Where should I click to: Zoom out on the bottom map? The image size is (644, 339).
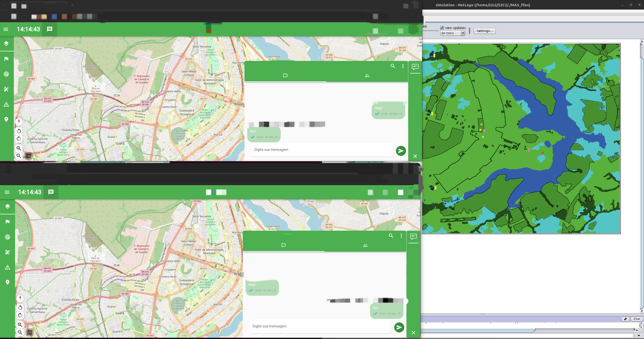(20, 332)
